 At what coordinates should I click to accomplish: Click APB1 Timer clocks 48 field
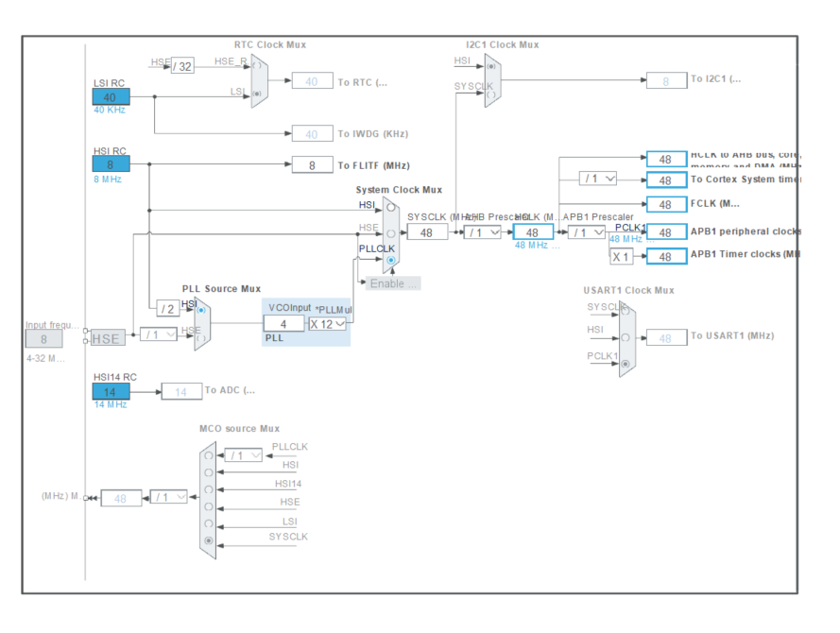[x=666, y=257]
